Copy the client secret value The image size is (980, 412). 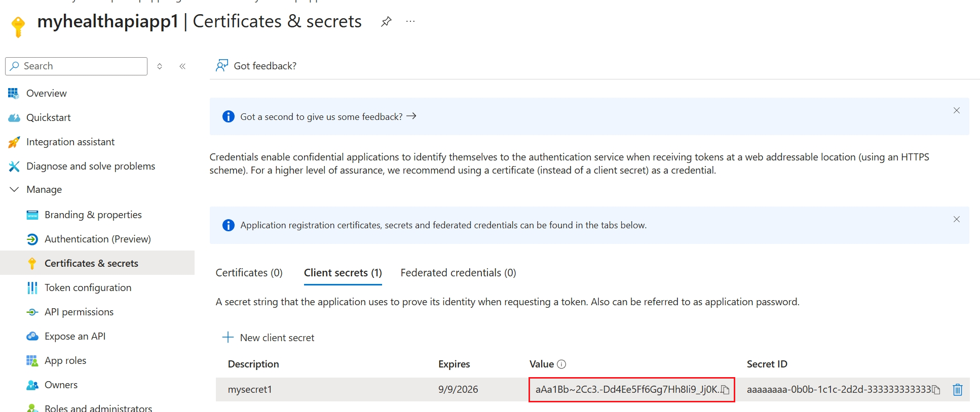(726, 390)
